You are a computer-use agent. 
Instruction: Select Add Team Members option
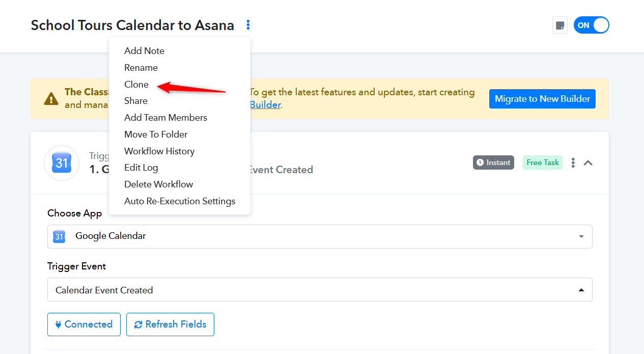(x=165, y=118)
